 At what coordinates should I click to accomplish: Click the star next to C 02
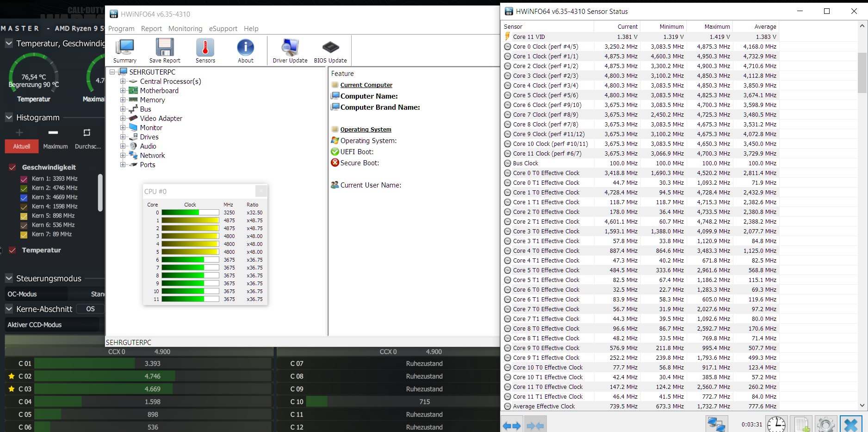[x=12, y=376]
